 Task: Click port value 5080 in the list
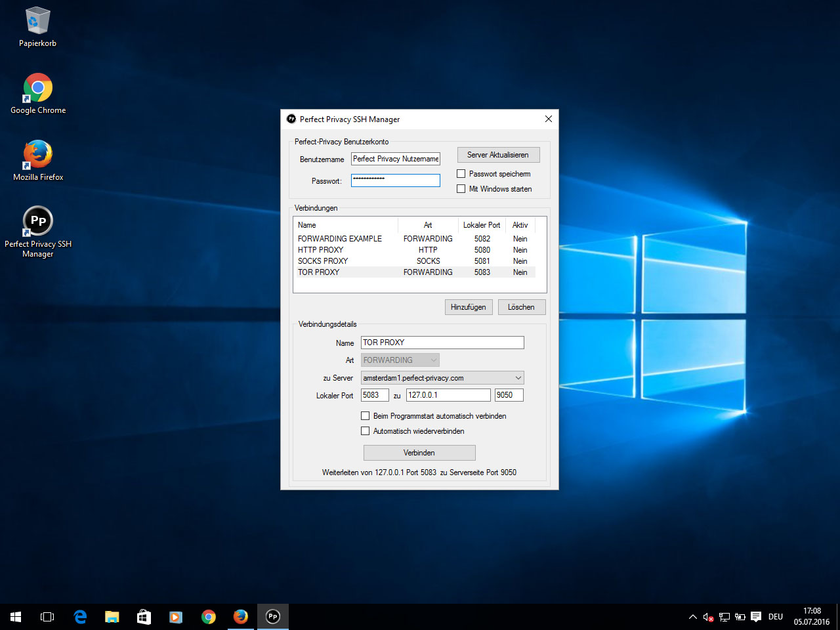pos(482,250)
